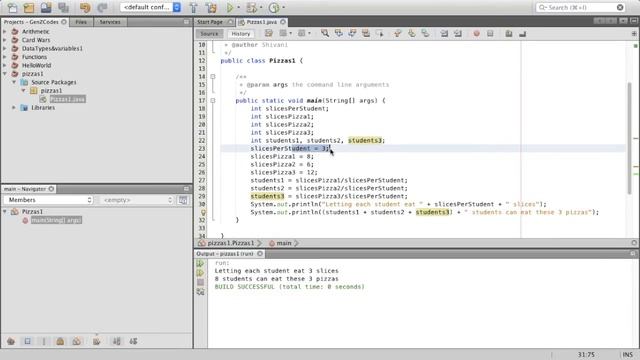
Task: Click the Last Edit icon in editor toolbar
Action: [269, 34]
